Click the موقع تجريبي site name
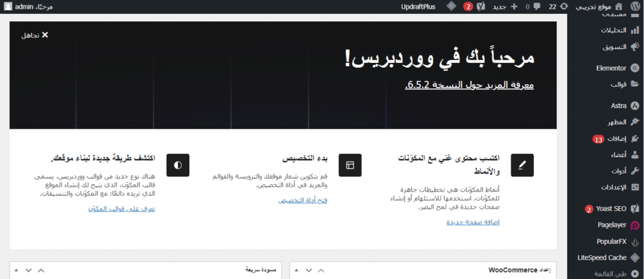The height and width of the screenshot is (279, 644). [x=594, y=7]
